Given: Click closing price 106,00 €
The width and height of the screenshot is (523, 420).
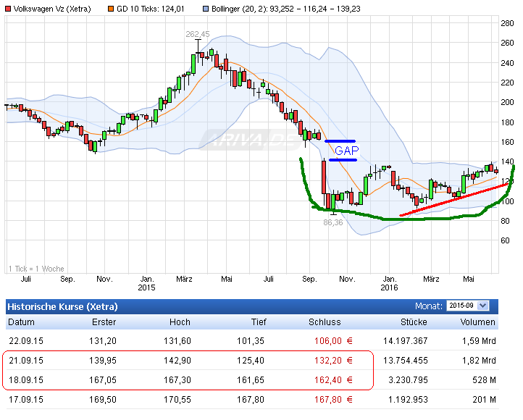Looking at the screenshot, I should (333, 341).
